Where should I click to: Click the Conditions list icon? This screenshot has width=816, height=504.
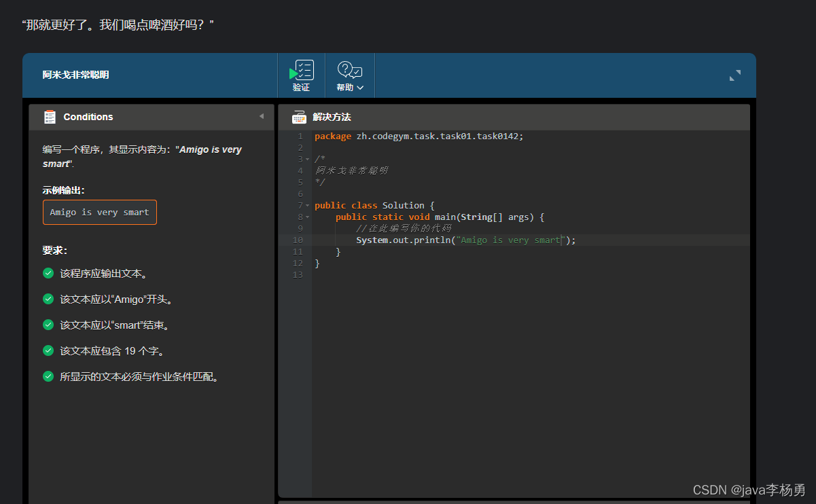(50, 117)
